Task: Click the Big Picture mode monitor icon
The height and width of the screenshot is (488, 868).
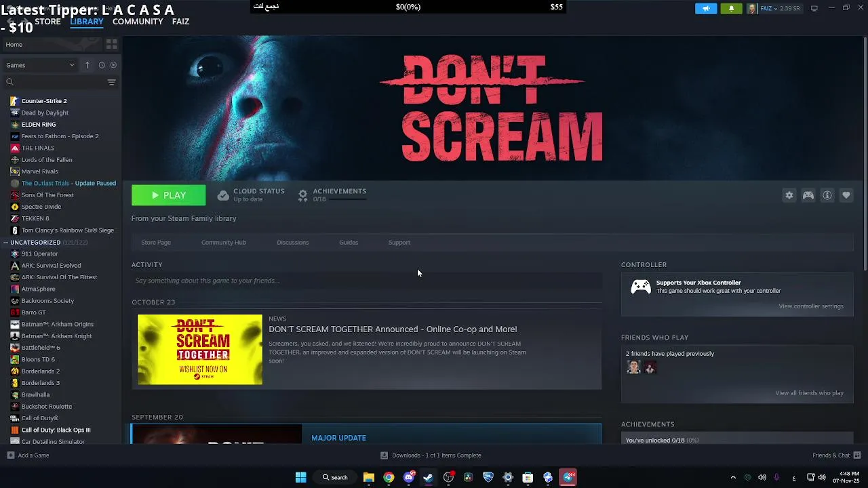Action: 814,8
